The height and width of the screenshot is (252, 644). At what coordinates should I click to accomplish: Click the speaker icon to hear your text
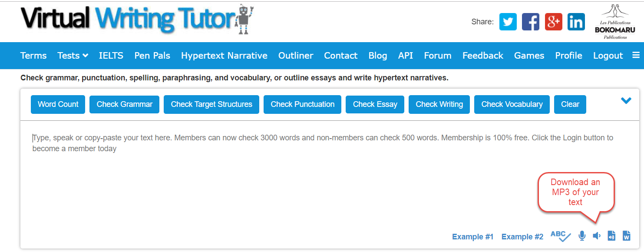coord(596,235)
